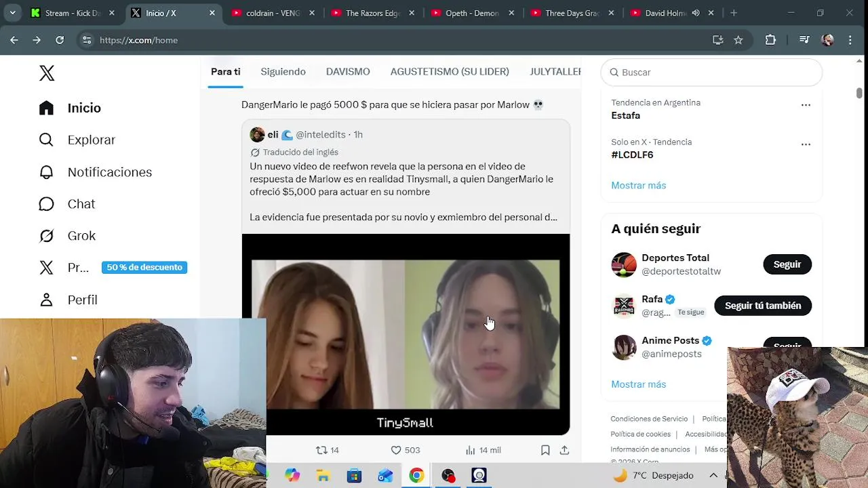The height and width of the screenshot is (488, 868).
Task: Open Chrome tab search dropdown
Action: (12, 13)
